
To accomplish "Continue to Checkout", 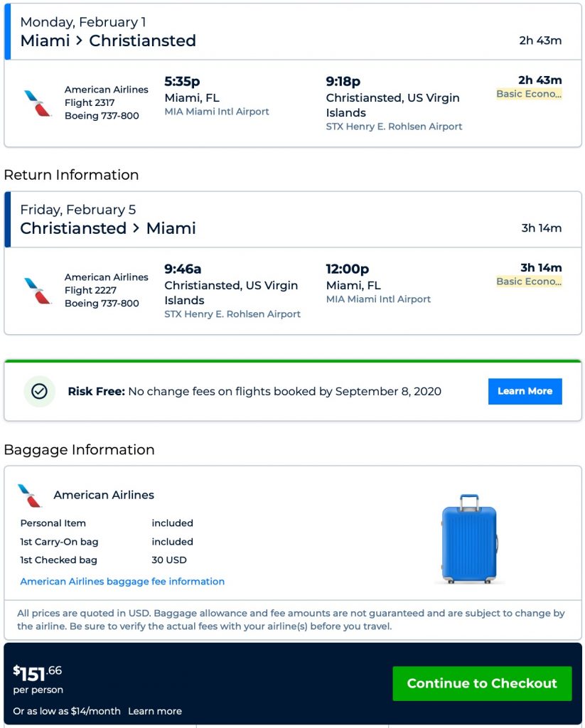I will point(482,683).
